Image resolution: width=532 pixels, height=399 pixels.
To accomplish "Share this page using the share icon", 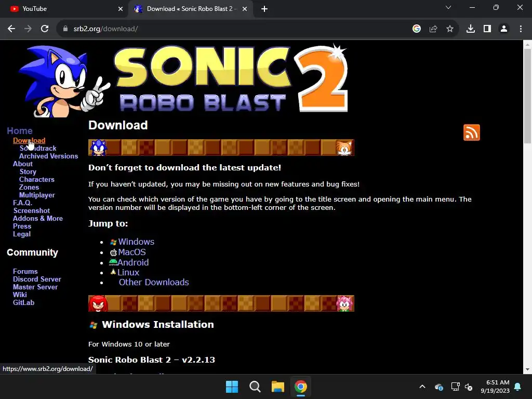I will pyautogui.click(x=433, y=29).
